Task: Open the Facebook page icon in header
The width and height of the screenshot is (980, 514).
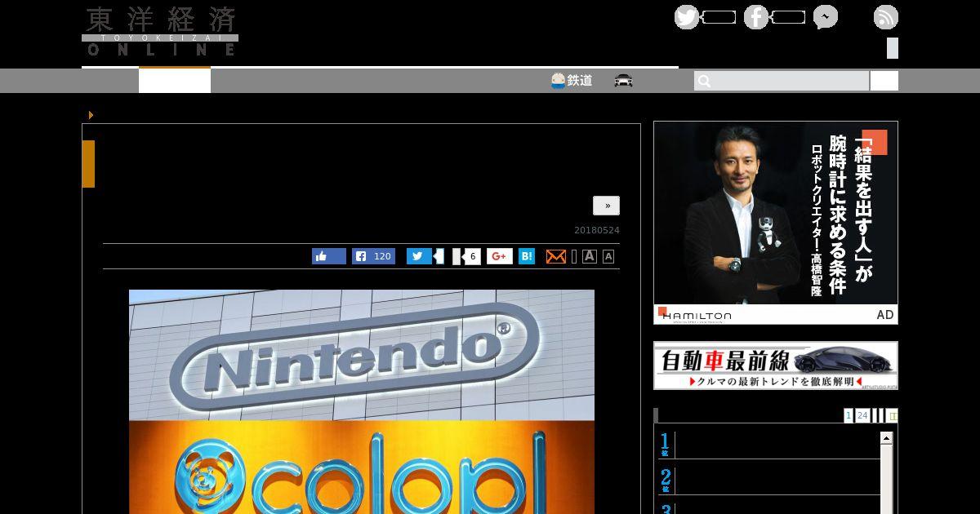Action: point(756,17)
